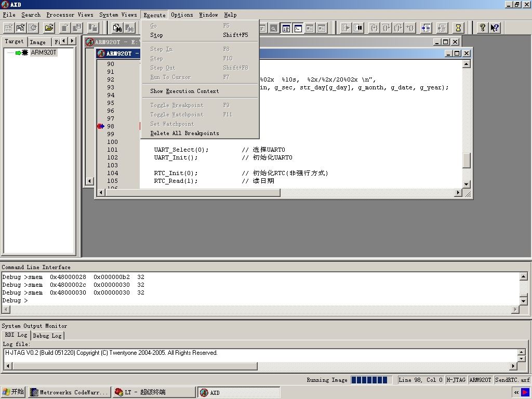Click the source window scroll-down arrow

point(467,184)
